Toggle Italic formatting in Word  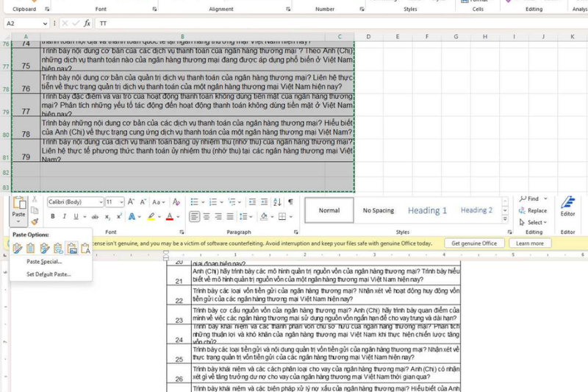tap(64, 216)
